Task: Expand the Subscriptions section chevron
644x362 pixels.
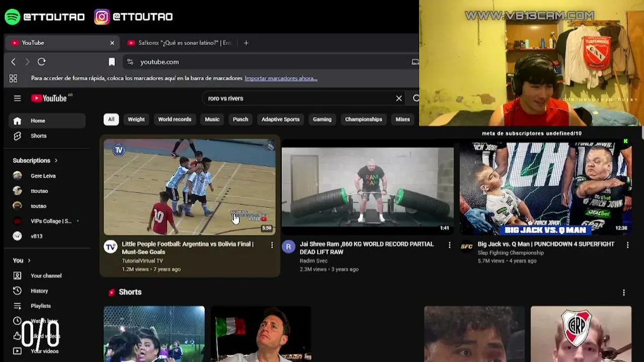Action: click(x=56, y=160)
